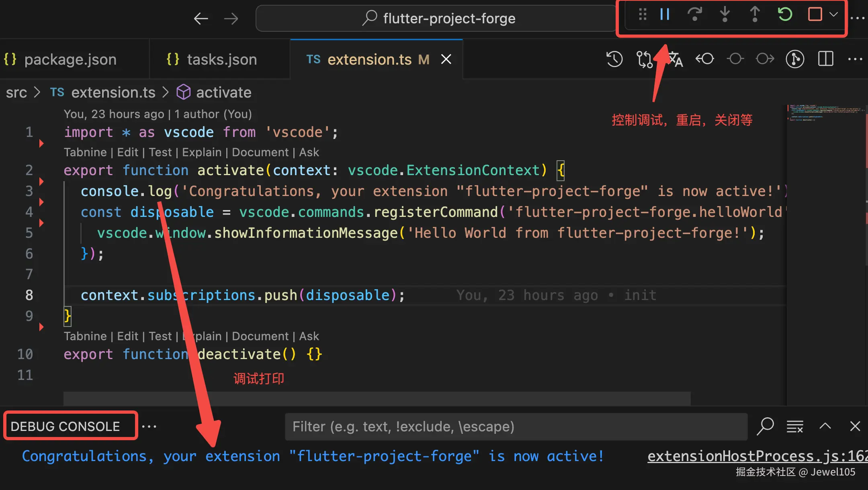Switch to the package.json tab
This screenshot has width=868, height=490.
pyautogui.click(x=70, y=59)
